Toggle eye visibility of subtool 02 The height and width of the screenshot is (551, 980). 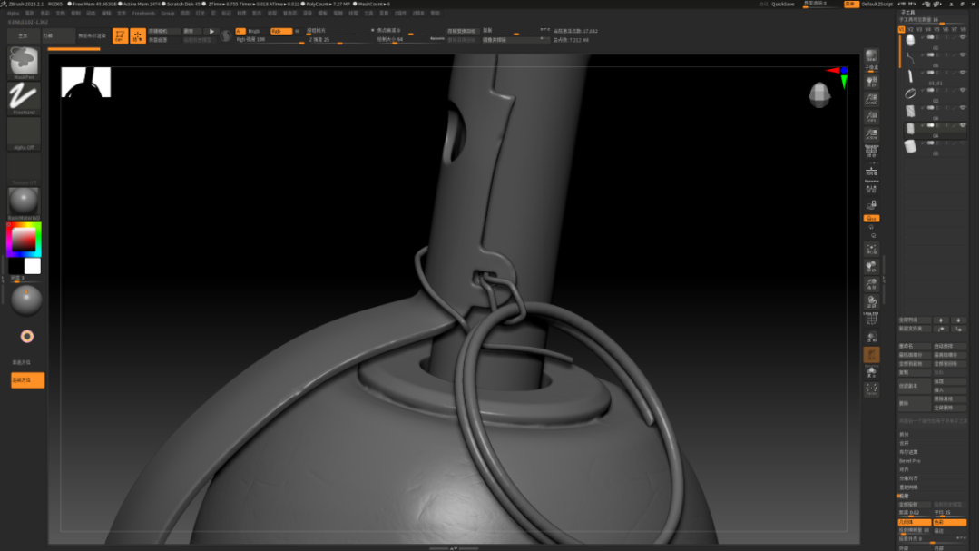963,37
